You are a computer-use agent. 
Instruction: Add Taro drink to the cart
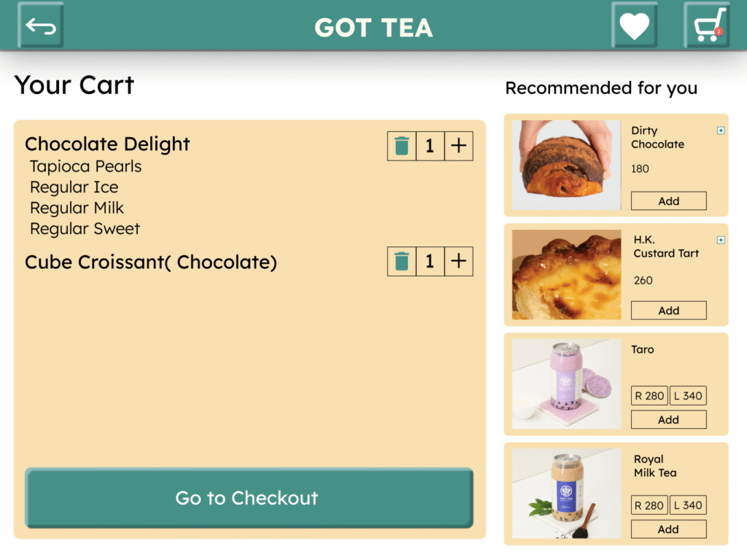[668, 420]
